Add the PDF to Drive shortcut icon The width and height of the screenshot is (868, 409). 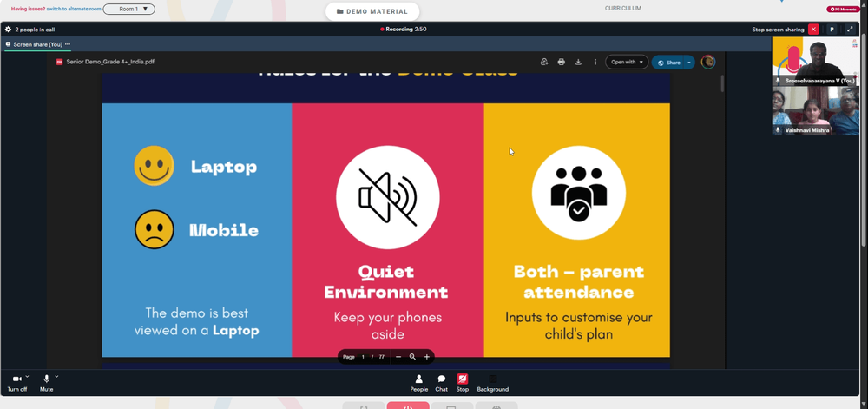[544, 62]
